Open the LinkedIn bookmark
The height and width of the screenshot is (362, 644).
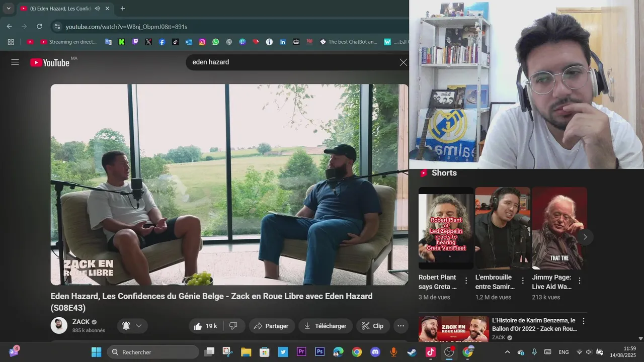(283, 42)
